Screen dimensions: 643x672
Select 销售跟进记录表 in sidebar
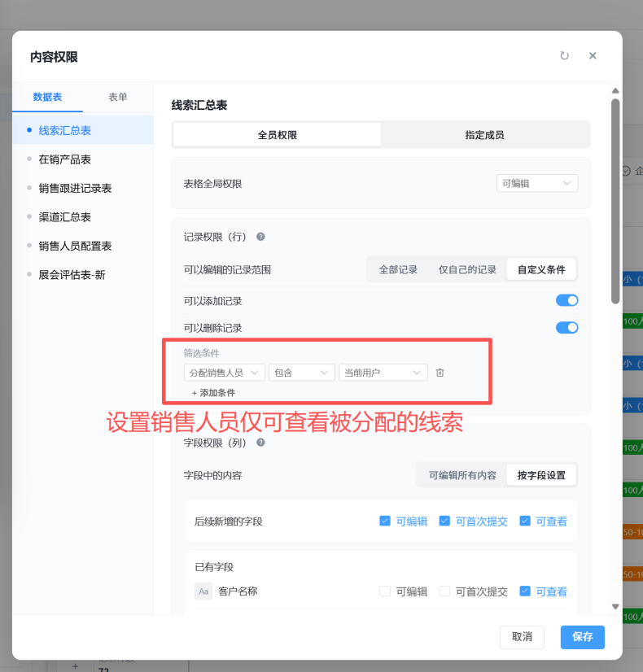pos(83,188)
